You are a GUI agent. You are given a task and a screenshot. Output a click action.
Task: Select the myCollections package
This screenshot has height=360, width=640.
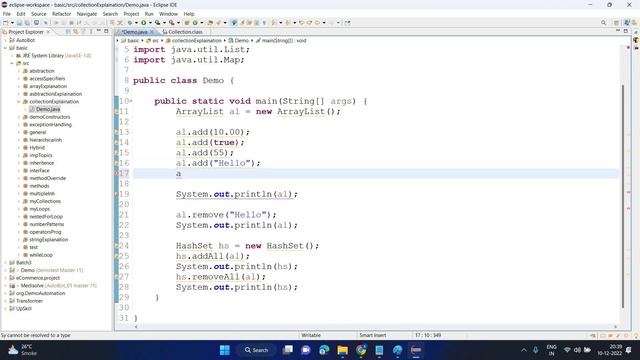point(45,201)
